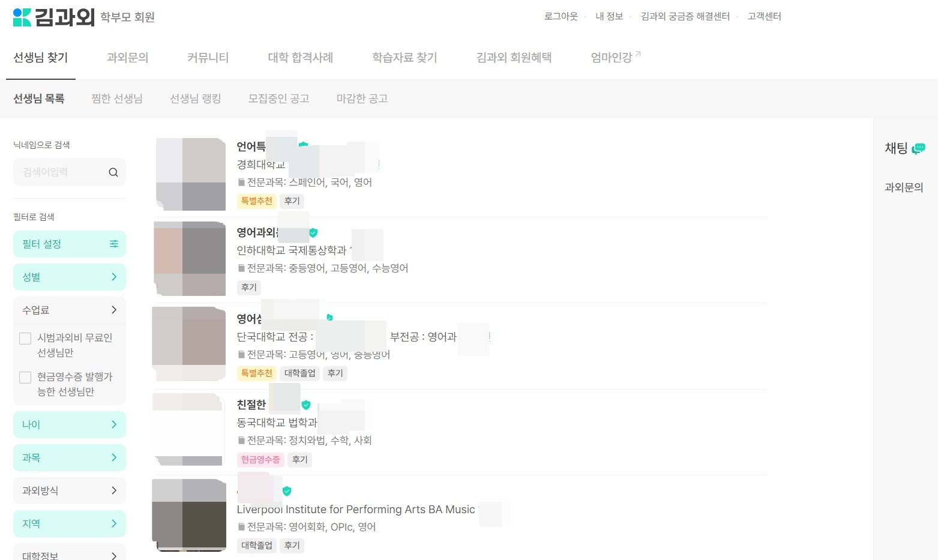Click 후기 tag on 인하대학교 teacher

click(x=249, y=288)
